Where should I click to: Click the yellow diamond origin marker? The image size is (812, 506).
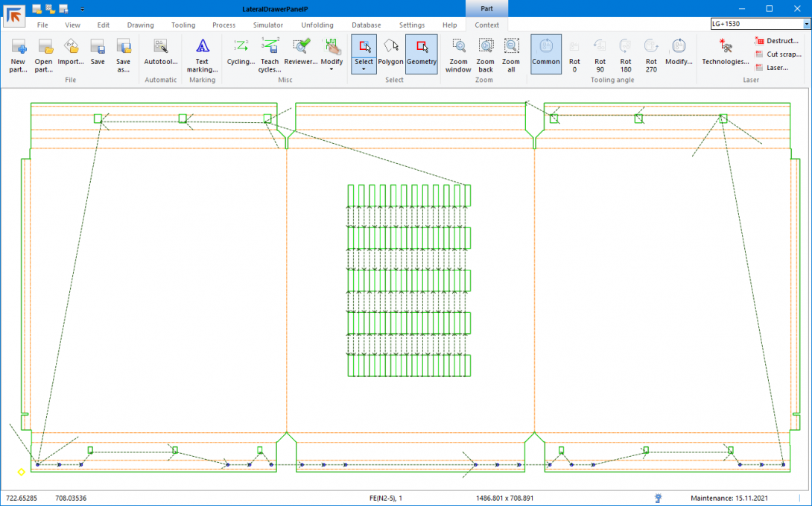[21, 472]
